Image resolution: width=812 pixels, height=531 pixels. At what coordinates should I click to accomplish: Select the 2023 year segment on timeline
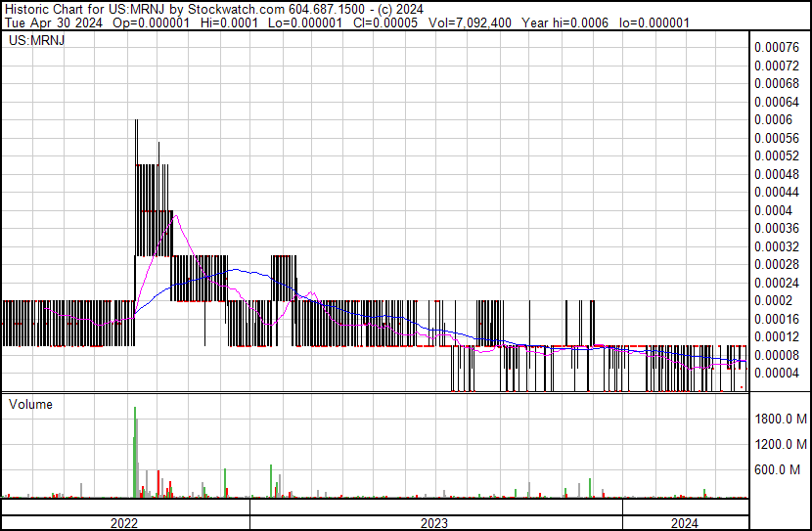tap(436, 523)
